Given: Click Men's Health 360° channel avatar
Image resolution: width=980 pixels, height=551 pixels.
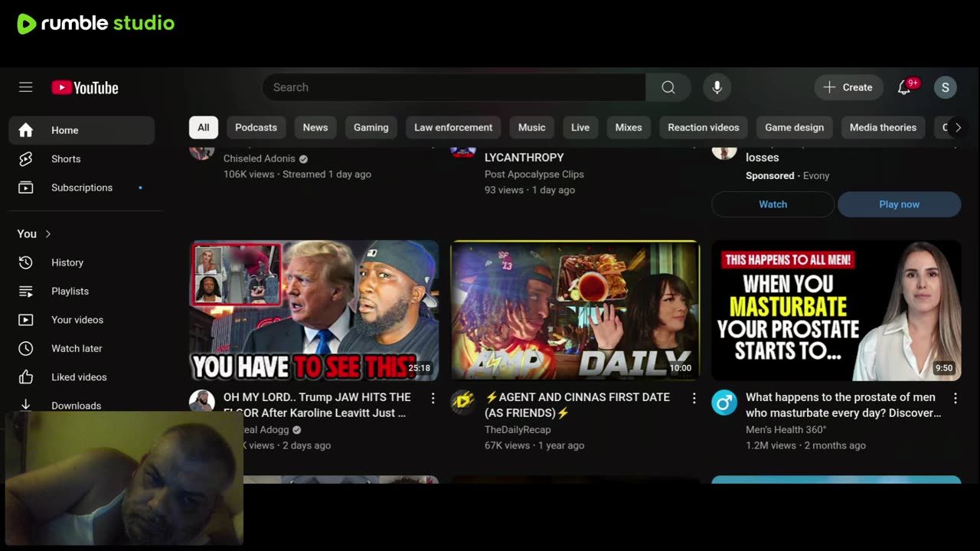Looking at the screenshot, I should tap(724, 403).
